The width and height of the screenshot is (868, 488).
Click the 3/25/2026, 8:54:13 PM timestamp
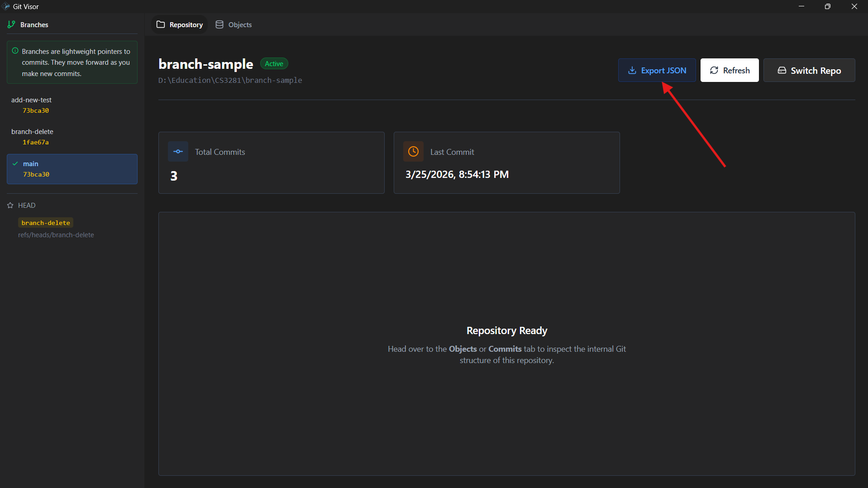point(457,174)
